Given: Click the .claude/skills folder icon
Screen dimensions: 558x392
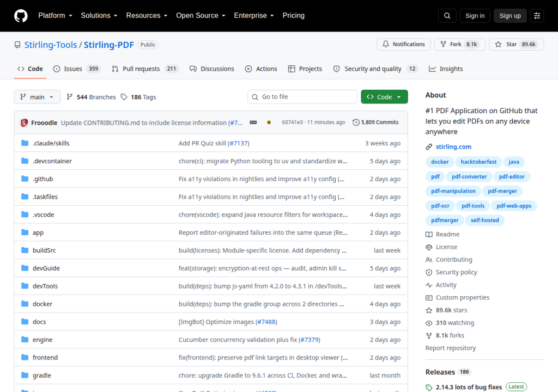Looking at the screenshot, I should 25,143.
